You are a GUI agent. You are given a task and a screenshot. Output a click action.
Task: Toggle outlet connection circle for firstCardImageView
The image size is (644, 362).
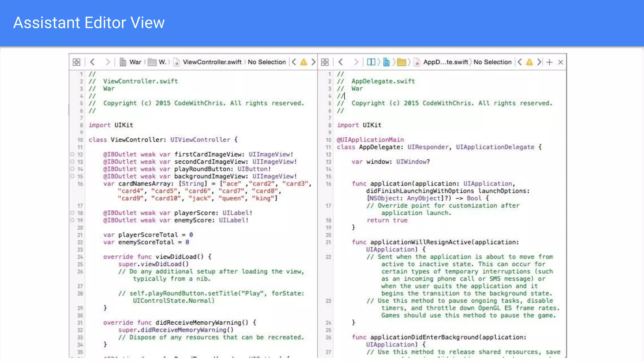point(72,154)
